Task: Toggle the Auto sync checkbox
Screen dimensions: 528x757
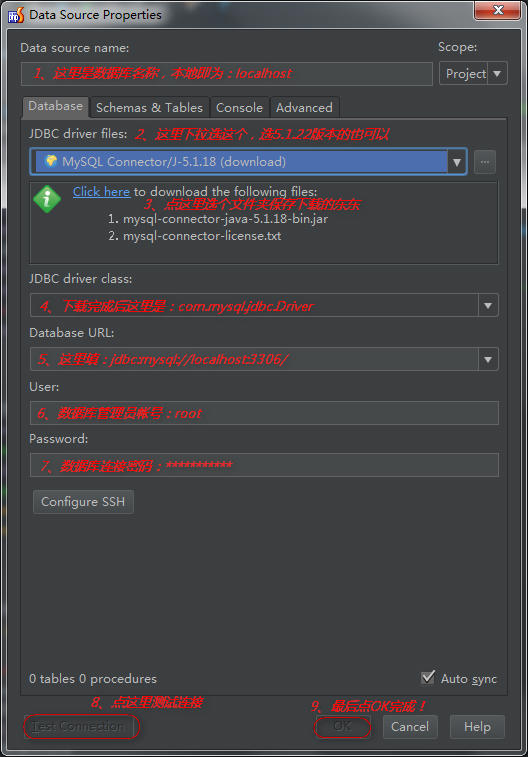Action: pos(428,677)
